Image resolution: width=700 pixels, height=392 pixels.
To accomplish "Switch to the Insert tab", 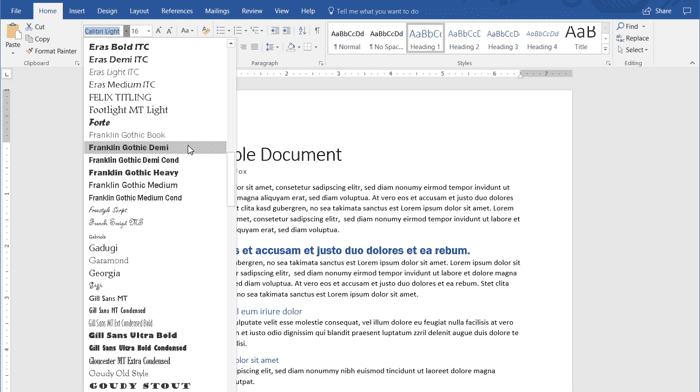I will click(x=77, y=11).
